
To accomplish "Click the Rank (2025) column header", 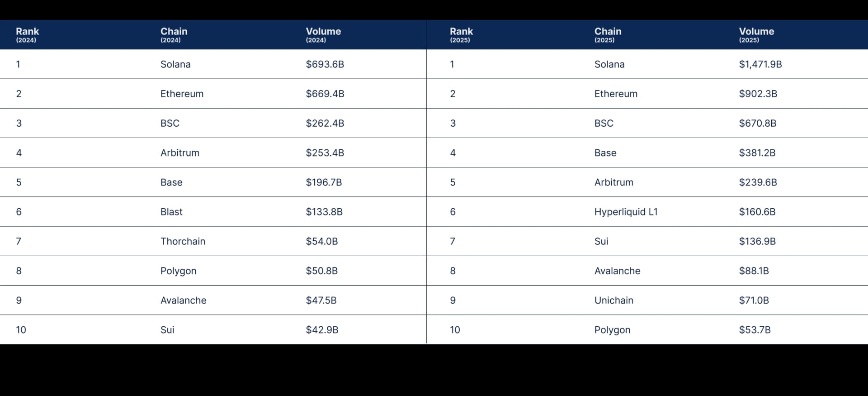I will [461, 35].
